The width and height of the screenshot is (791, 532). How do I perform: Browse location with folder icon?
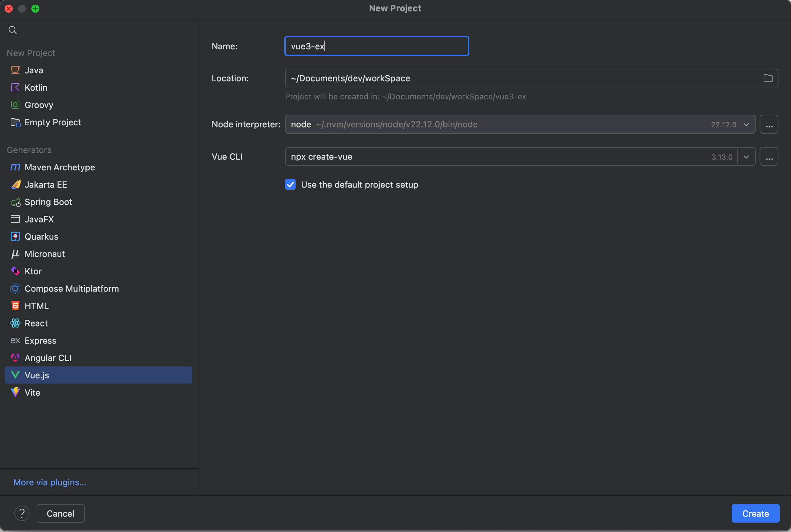768,78
